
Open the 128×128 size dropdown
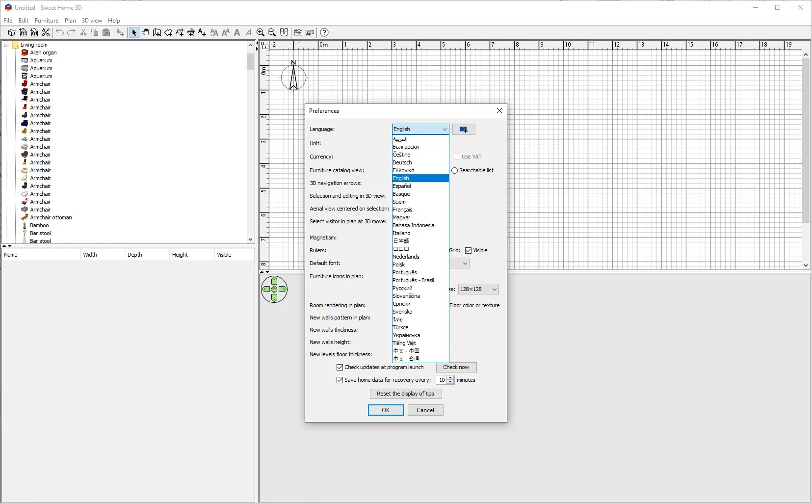tap(478, 289)
